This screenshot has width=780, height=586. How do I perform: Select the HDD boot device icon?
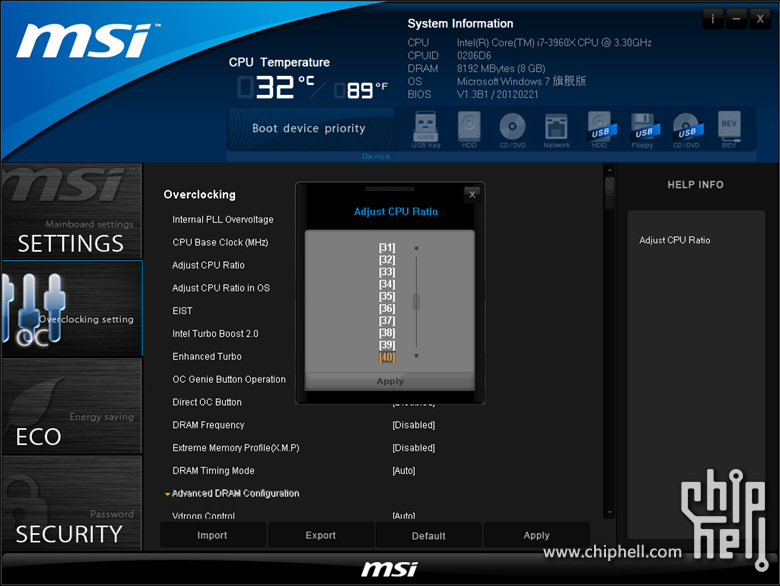[x=469, y=129]
